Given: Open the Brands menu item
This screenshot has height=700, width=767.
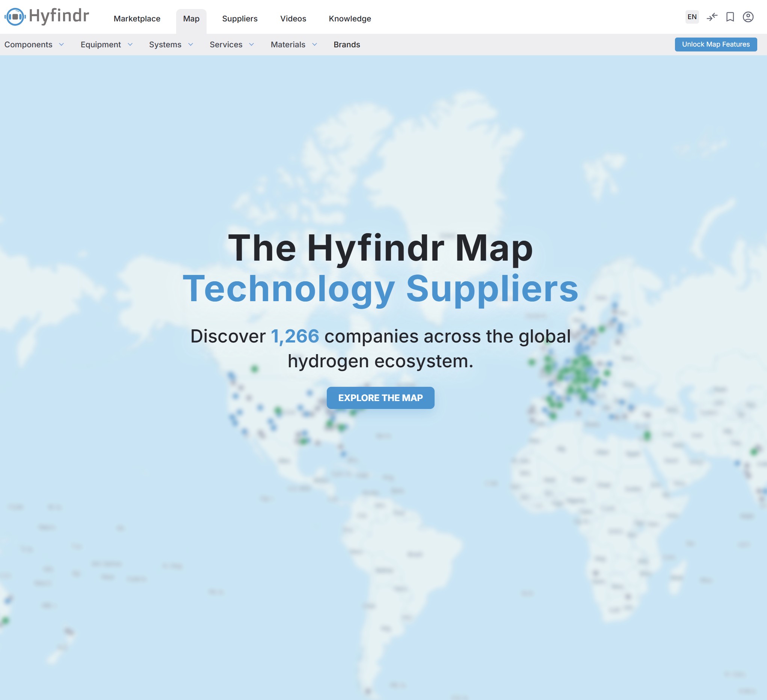Looking at the screenshot, I should [347, 45].
